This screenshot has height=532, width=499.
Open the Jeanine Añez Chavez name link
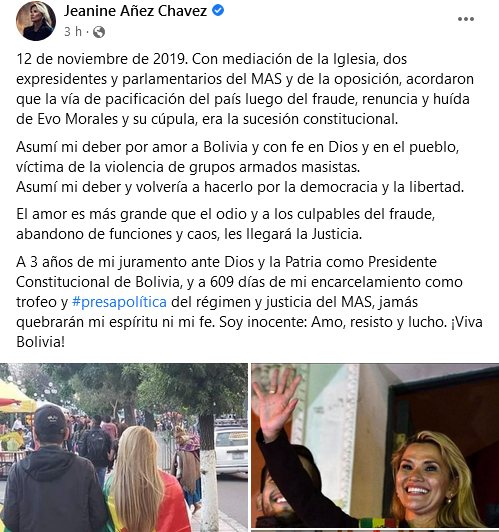[x=135, y=11]
